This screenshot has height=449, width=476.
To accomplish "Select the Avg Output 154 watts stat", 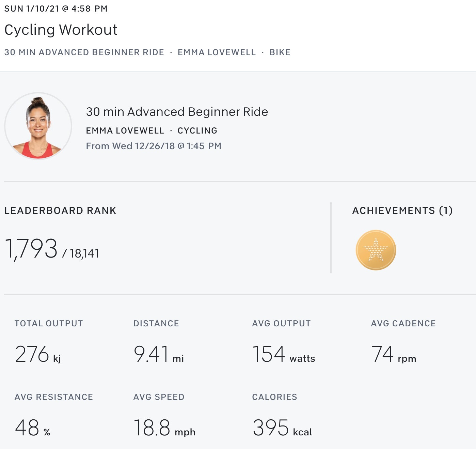I will (x=283, y=354).
